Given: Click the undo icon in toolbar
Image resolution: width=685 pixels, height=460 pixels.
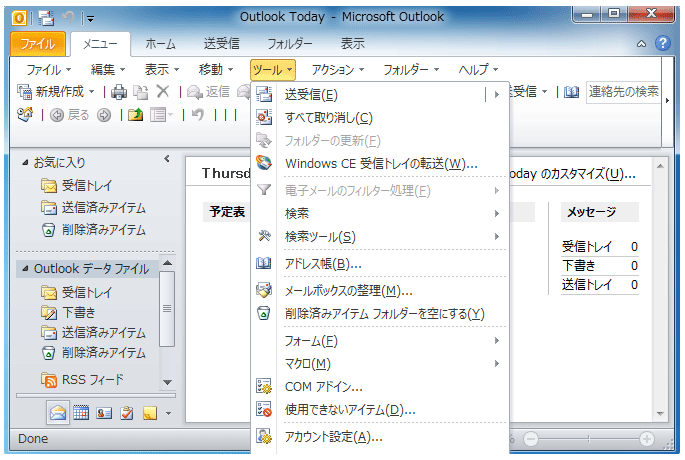Looking at the screenshot, I should coord(198,114).
